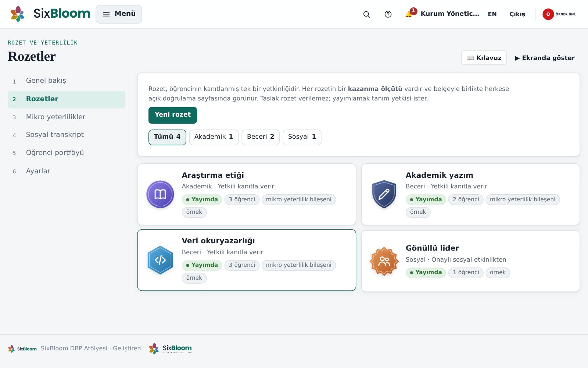Click the 1 öğrenci chip on Gönüllü lider
Screen dimensions: 588x368
point(466,272)
